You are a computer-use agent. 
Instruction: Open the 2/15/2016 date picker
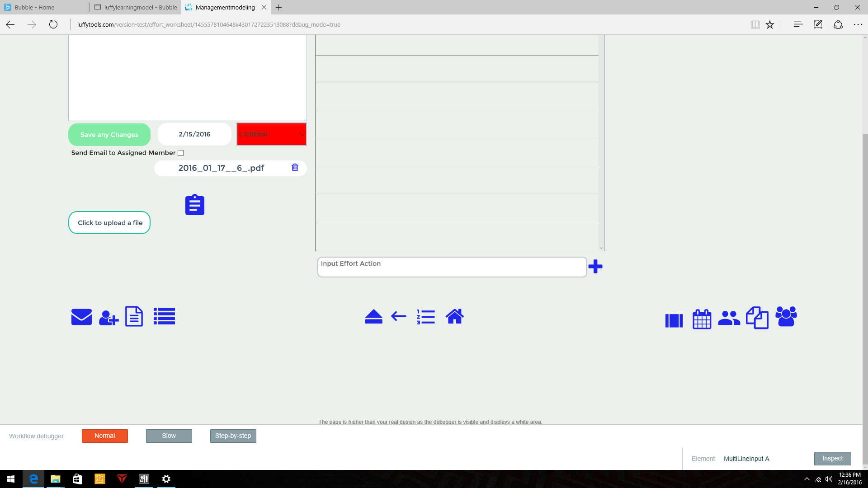(x=194, y=134)
